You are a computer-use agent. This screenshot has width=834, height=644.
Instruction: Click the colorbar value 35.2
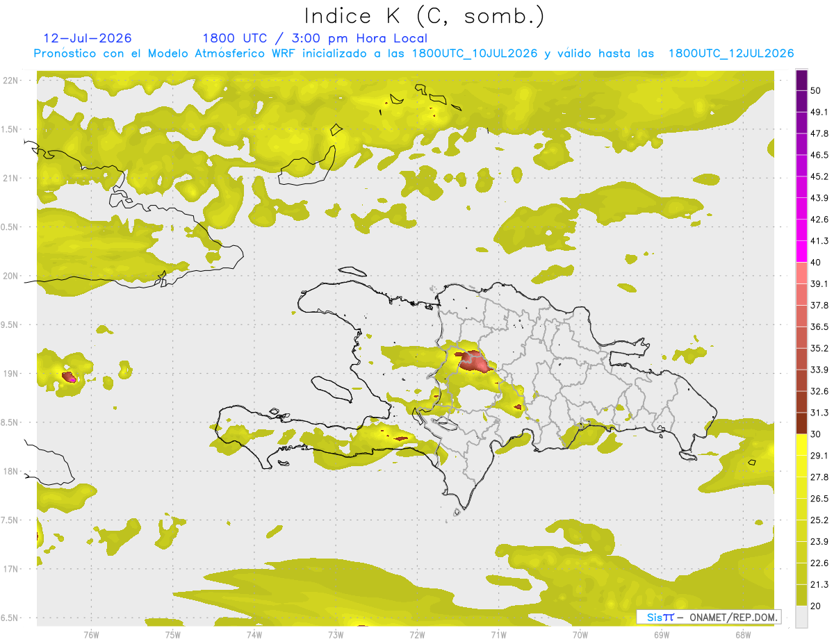[x=819, y=348]
